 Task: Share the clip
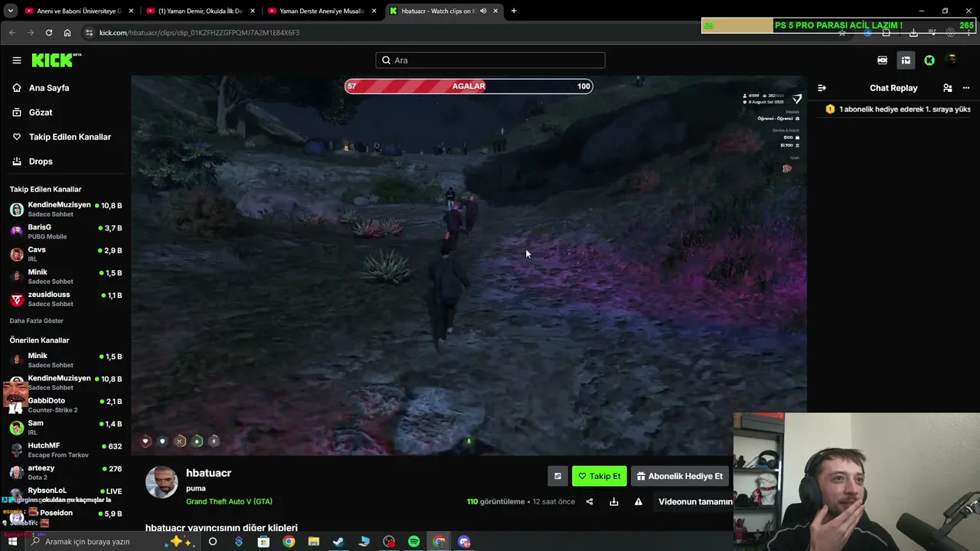(x=590, y=502)
